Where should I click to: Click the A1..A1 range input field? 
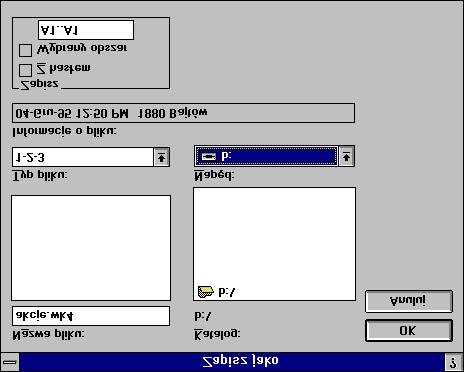pos(86,30)
